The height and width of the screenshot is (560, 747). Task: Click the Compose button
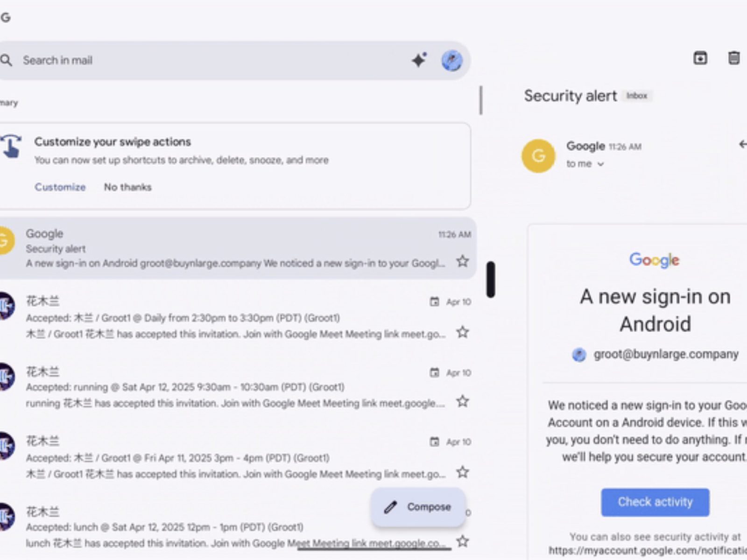point(418,507)
